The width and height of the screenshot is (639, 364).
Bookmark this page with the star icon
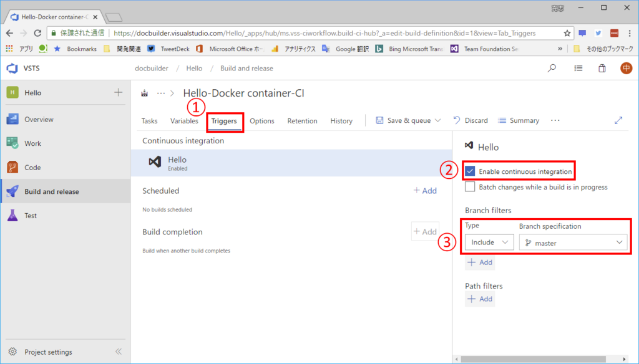[x=567, y=34]
